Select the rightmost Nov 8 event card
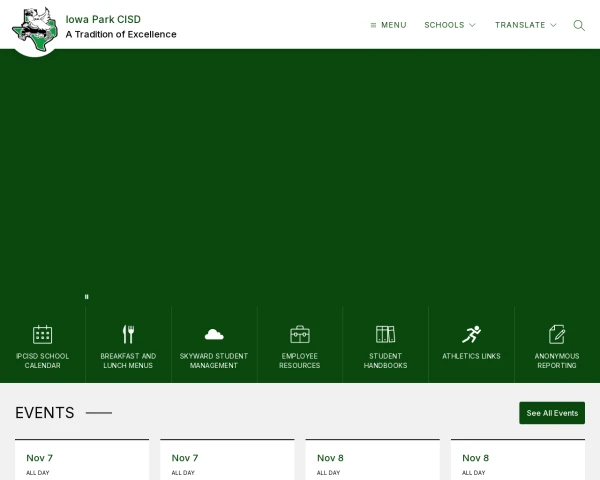The width and height of the screenshot is (600, 480). [x=517, y=460]
